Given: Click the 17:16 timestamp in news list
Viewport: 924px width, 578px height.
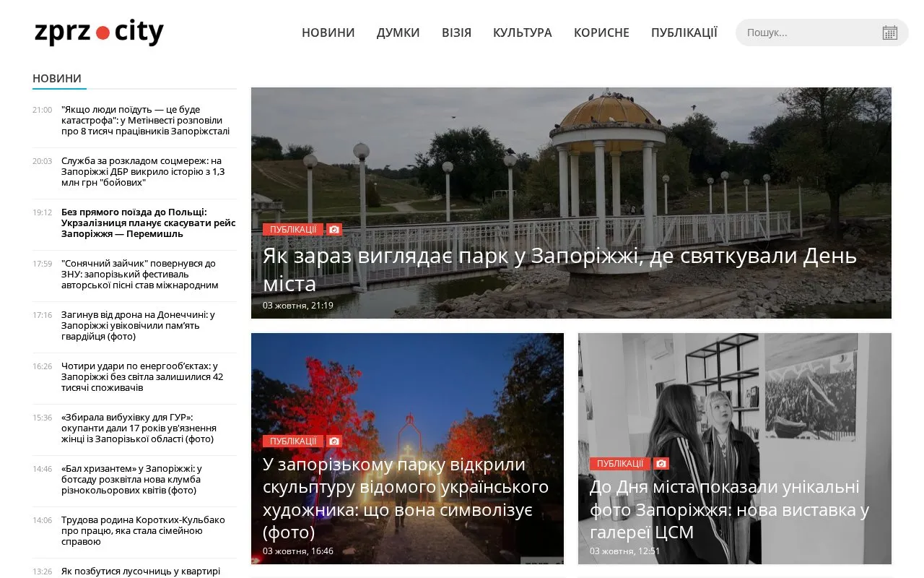Looking at the screenshot, I should tap(42, 315).
